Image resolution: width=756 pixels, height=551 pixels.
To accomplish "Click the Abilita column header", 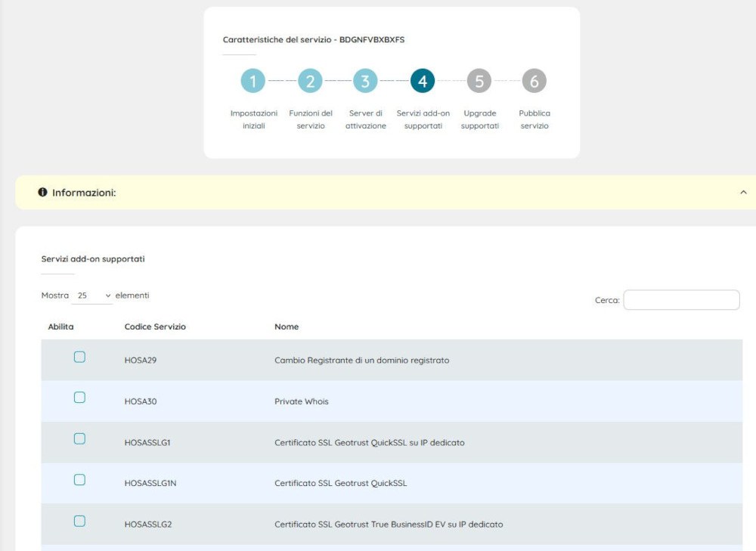I will 60,327.
